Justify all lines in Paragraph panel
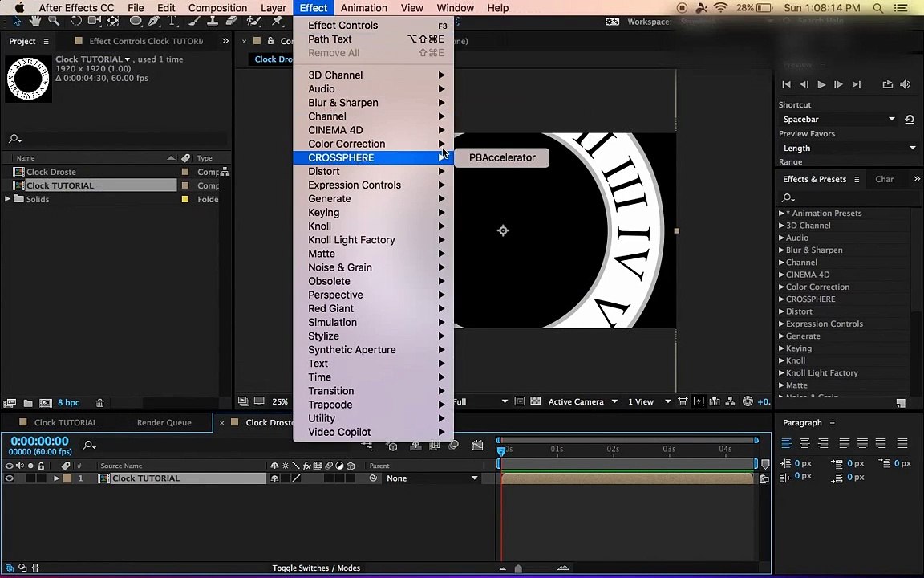The image size is (924, 578). [x=902, y=443]
